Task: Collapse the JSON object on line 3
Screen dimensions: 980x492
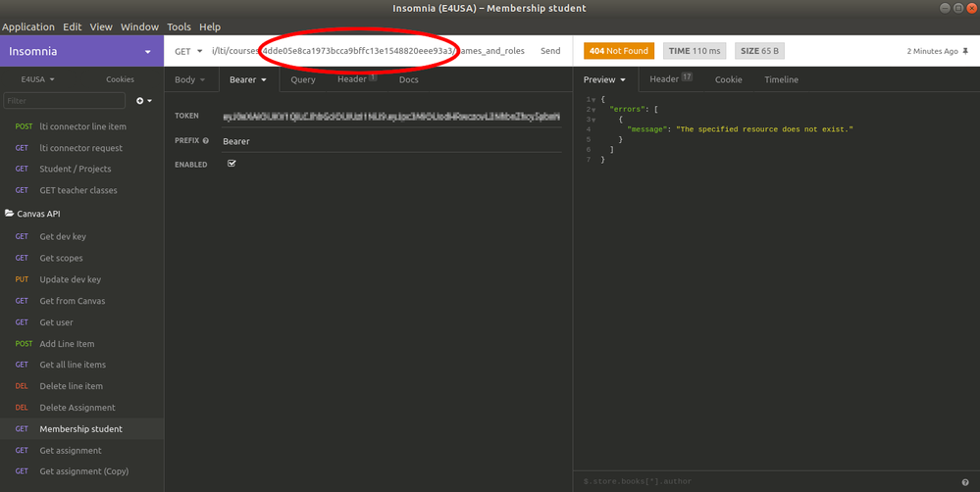Action: point(593,120)
